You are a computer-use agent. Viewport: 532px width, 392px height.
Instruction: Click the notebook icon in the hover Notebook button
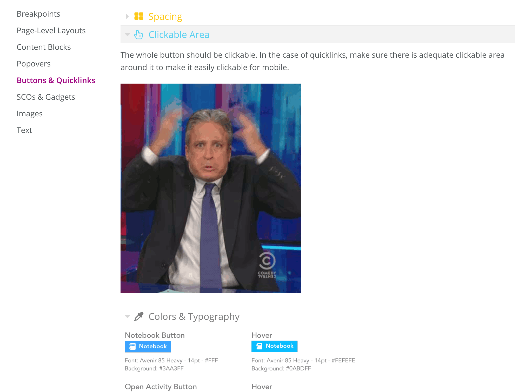[x=259, y=346]
